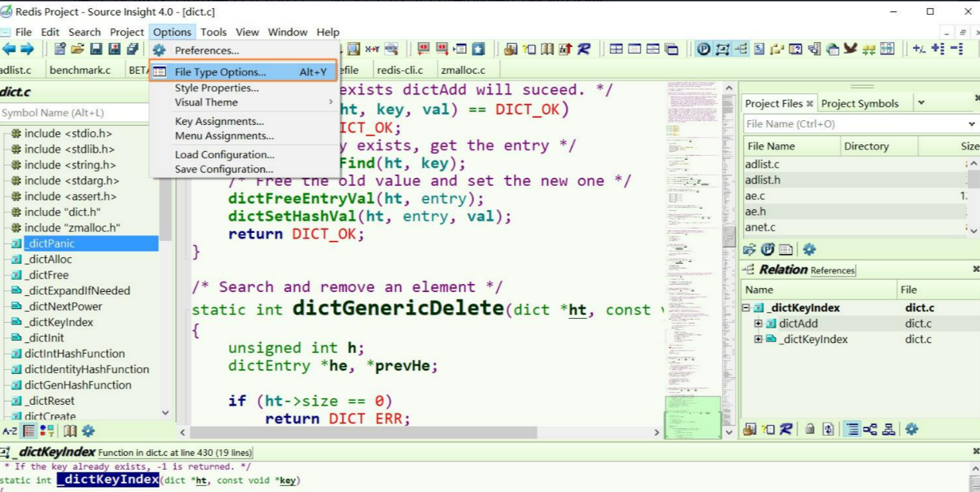Viewport: 980px width, 492px height.
Task: Click the Symbol Name search field
Action: 75,113
